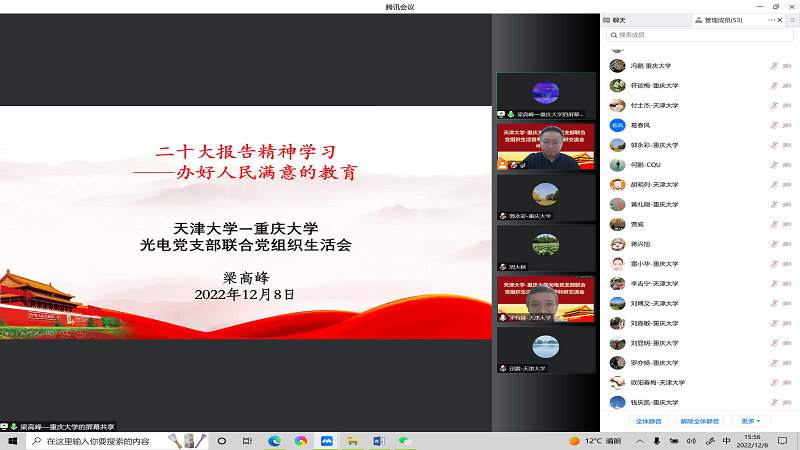Open WeChat icon in taskbar

tap(404, 440)
